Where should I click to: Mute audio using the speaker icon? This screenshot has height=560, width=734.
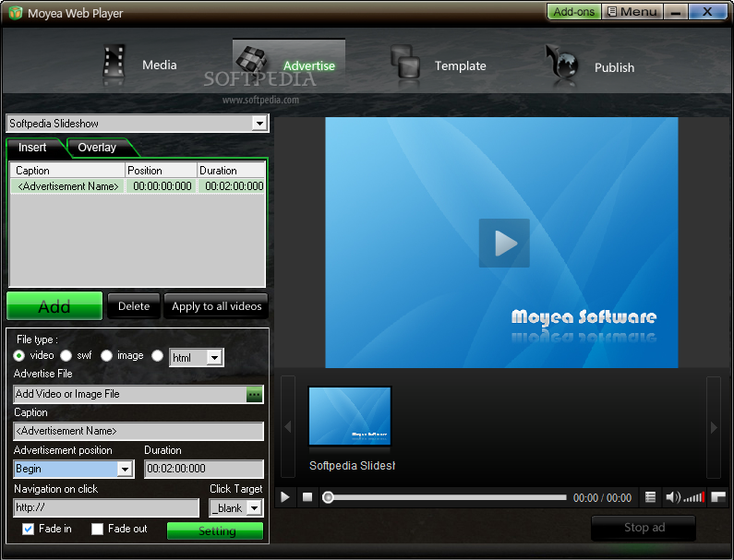pyautogui.click(x=673, y=497)
